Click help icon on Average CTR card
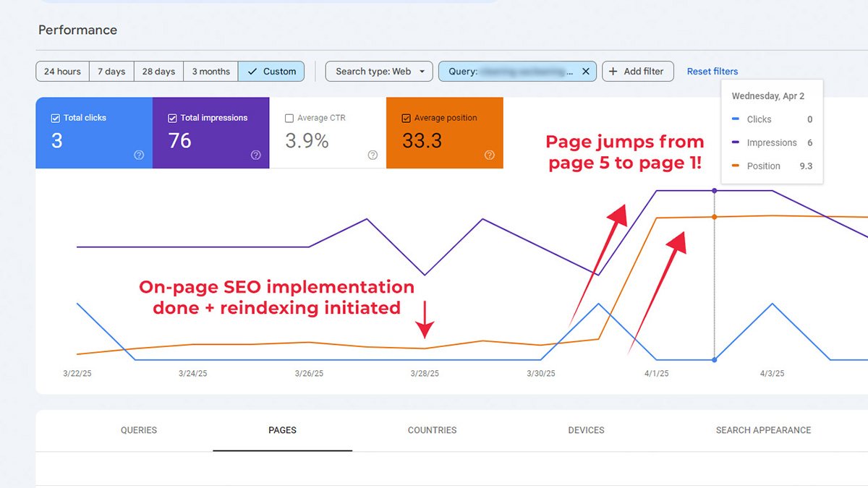This screenshot has height=488, width=868. pos(373,155)
